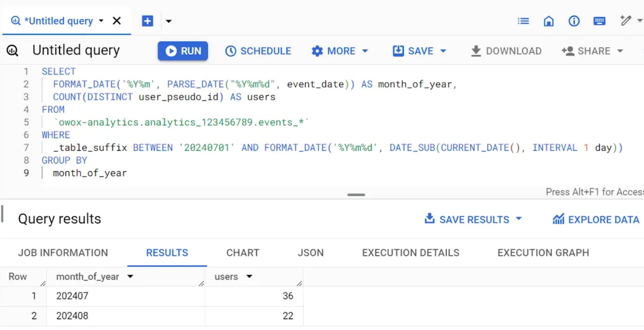Image resolution: width=644 pixels, height=330 pixels.
Task: Click the Row column header
Action: click(18, 277)
